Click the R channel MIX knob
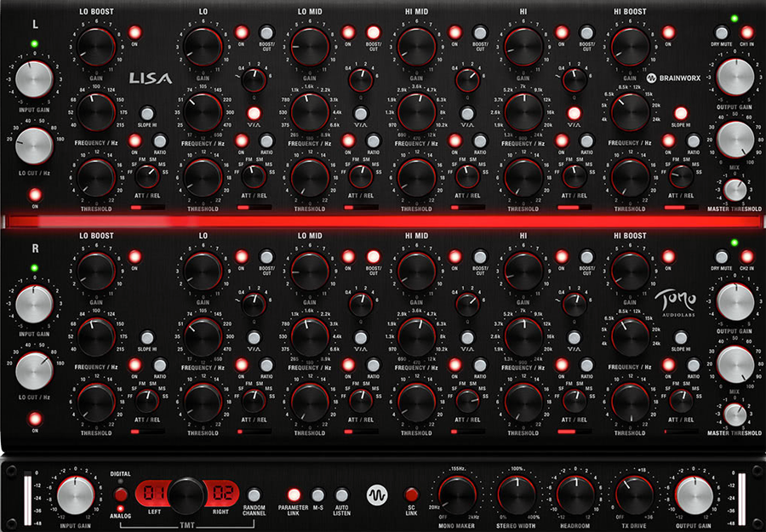Viewport: 766px width, 532px height. click(x=735, y=364)
